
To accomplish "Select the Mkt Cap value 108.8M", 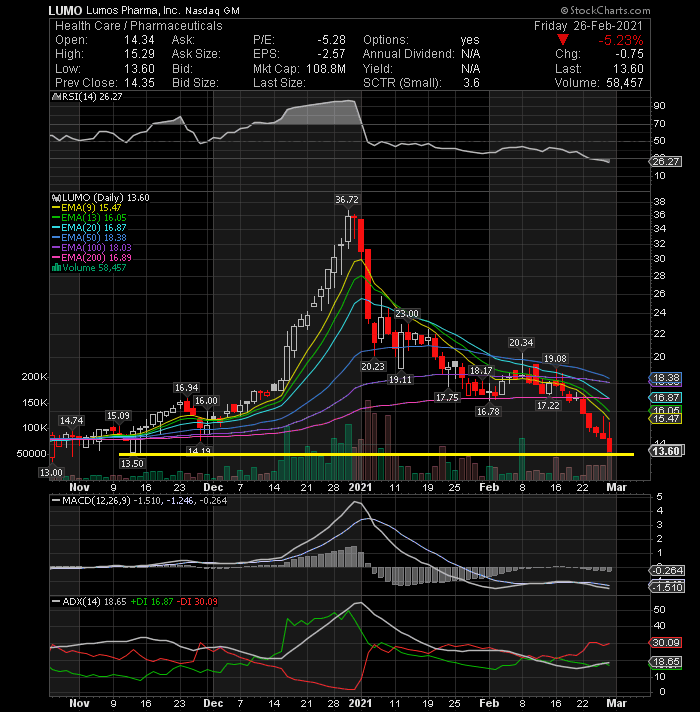I will point(326,69).
